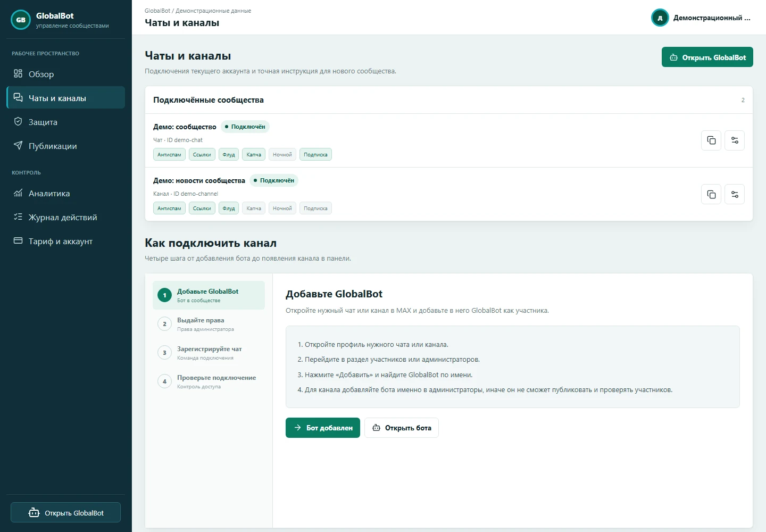
Task: Toggle Подписка tag on Демо: новости сообщества
Action: 315,209
